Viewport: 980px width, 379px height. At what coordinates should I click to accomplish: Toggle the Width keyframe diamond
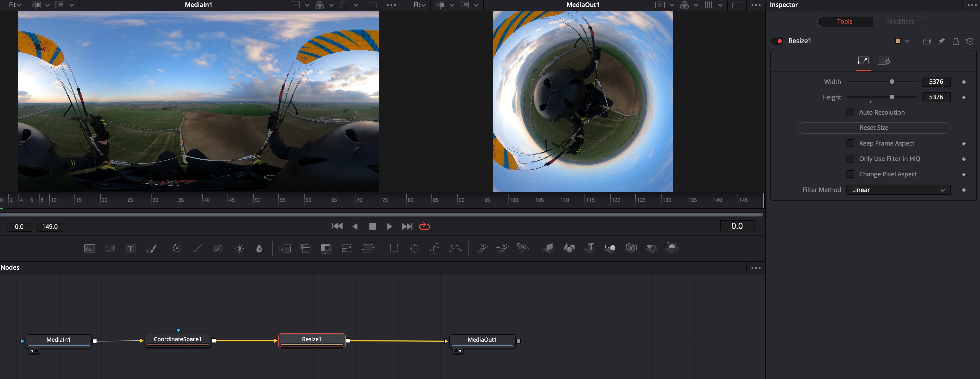click(964, 82)
